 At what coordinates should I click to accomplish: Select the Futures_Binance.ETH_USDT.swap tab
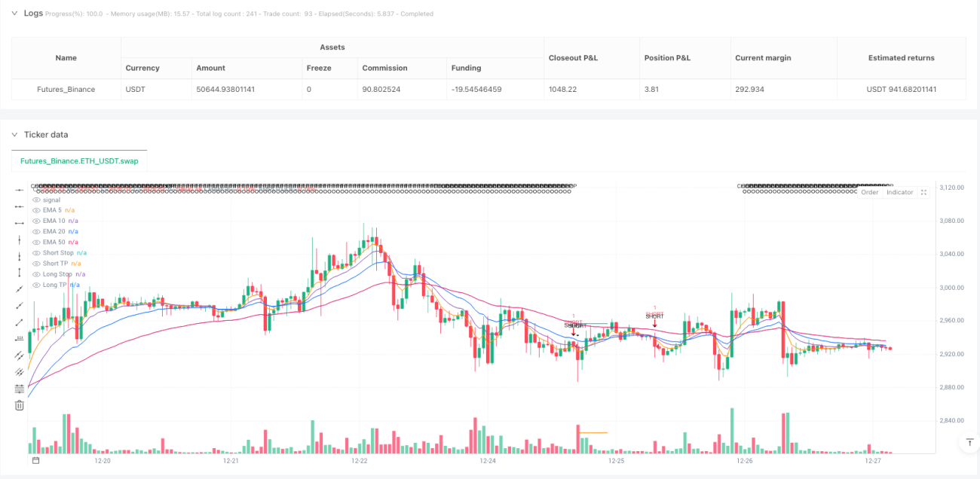79,161
